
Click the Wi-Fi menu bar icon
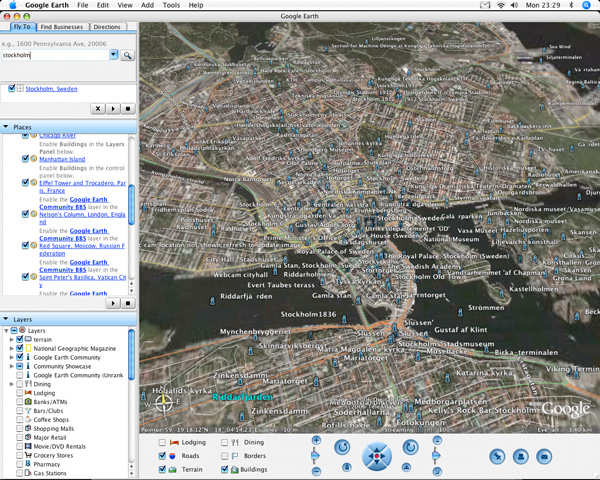(501, 5)
